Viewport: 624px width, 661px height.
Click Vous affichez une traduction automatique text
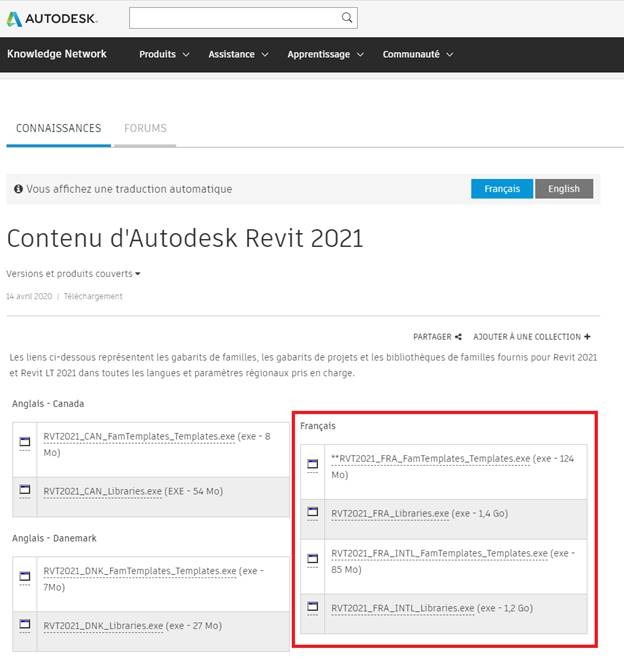point(129,189)
